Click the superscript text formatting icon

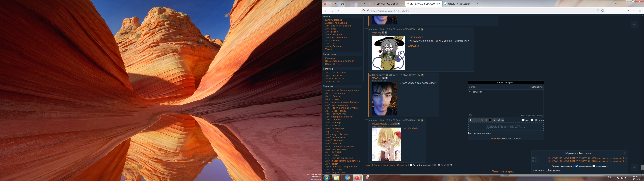coord(498,120)
